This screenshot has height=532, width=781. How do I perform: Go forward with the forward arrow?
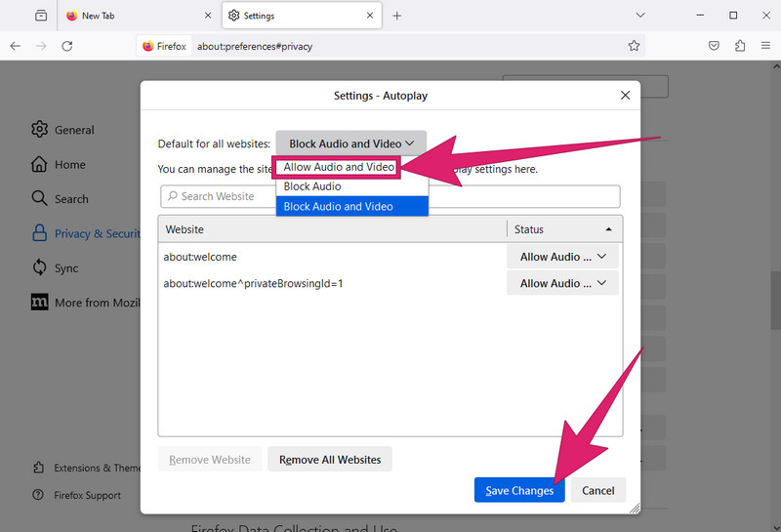coord(41,46)
